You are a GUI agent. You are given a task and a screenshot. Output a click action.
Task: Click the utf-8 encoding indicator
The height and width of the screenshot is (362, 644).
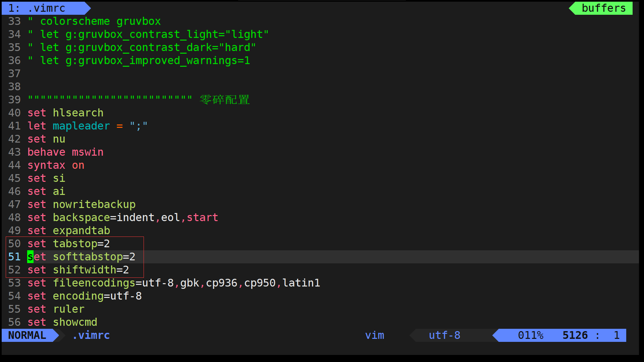[x=444, y=335]
